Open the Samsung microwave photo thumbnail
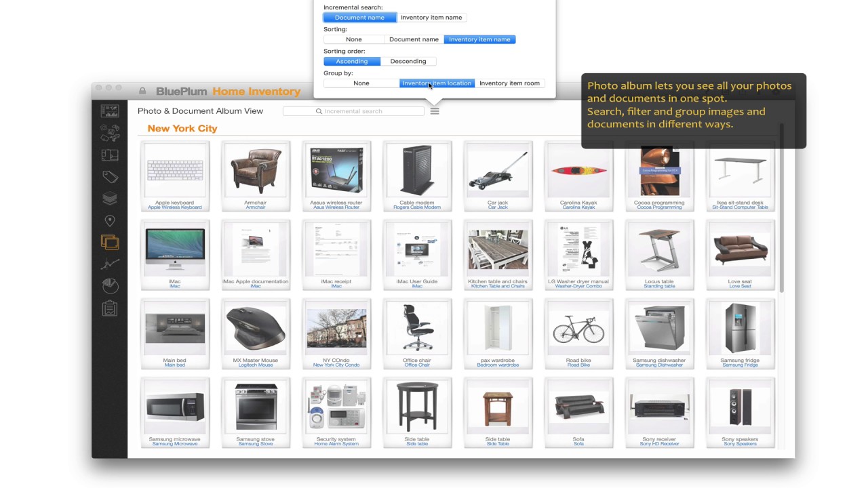This screenshot has height=488, width=868. pos(175,408)
